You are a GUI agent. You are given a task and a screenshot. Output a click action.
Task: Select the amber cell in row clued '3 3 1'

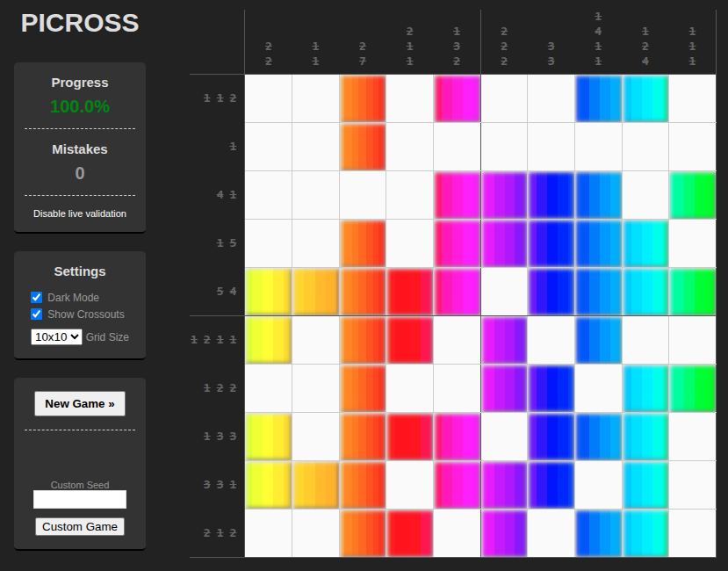pyautogui.click(x=315, y=485)
